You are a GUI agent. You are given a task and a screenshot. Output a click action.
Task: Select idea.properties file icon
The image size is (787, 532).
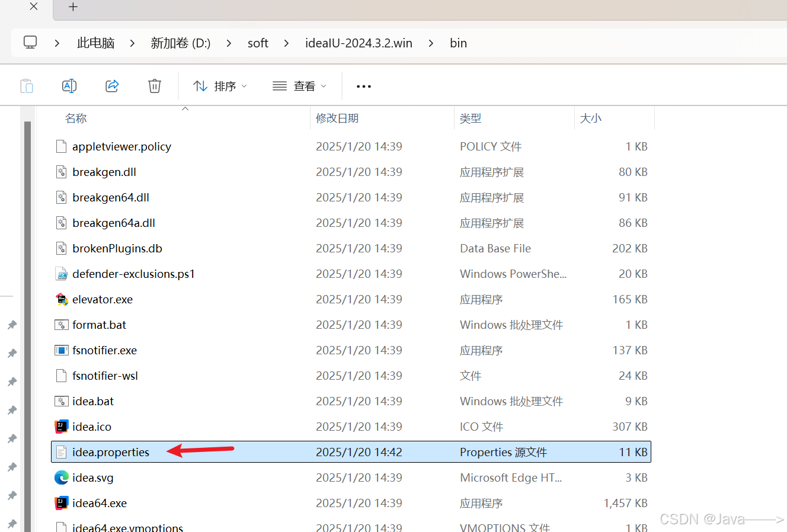[61, 452]
